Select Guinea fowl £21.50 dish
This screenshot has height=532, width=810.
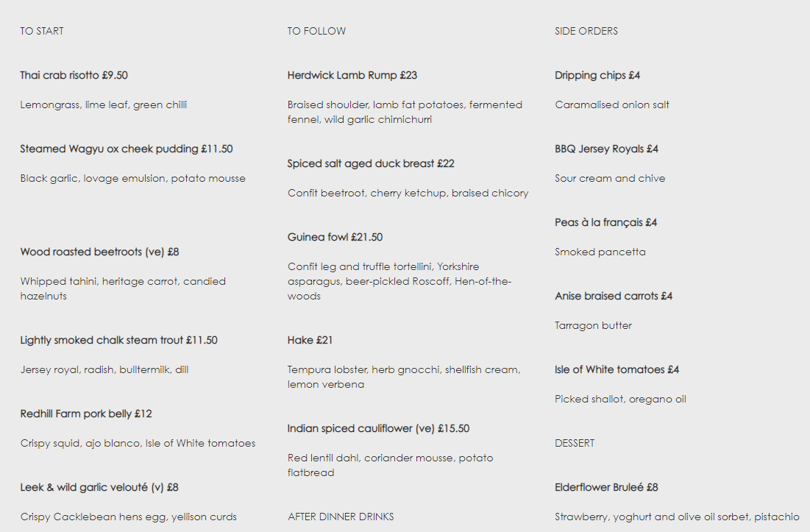(x=335, y=238)
